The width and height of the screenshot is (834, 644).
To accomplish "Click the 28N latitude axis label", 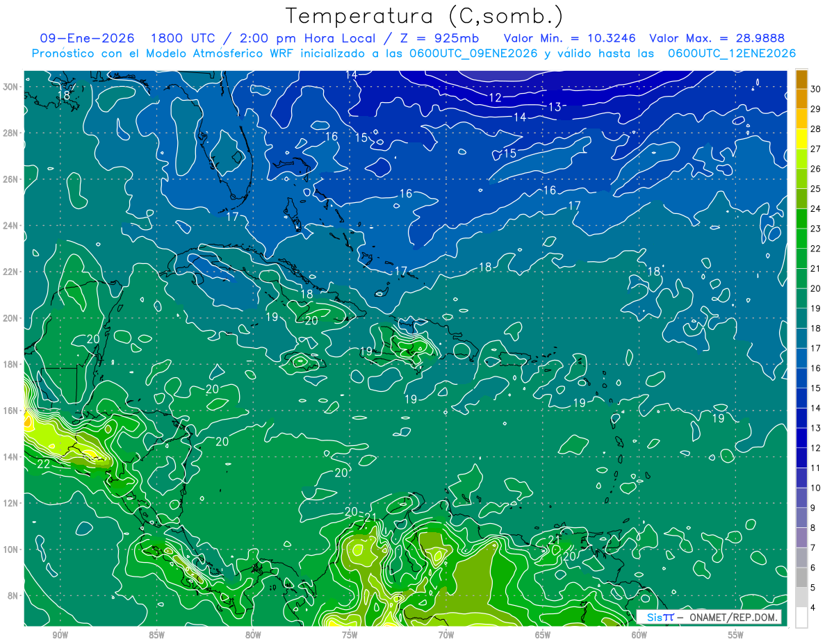I will 12,133.
